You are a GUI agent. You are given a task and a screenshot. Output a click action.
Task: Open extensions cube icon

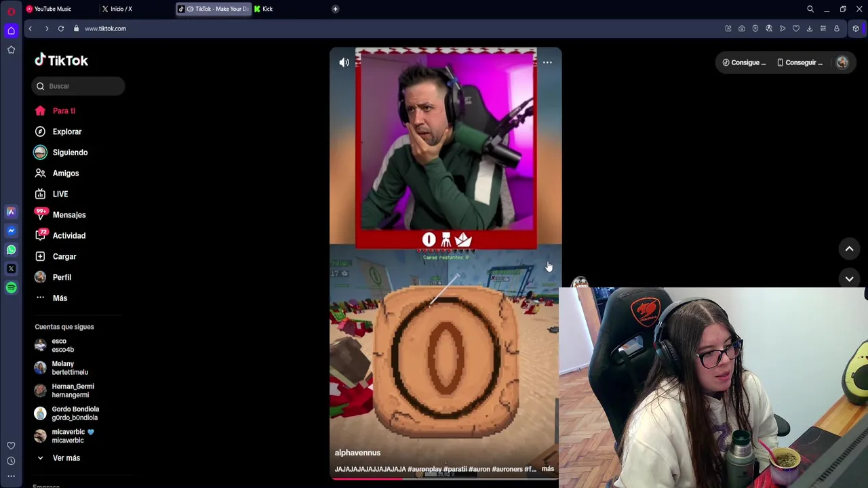pos(856,28)
